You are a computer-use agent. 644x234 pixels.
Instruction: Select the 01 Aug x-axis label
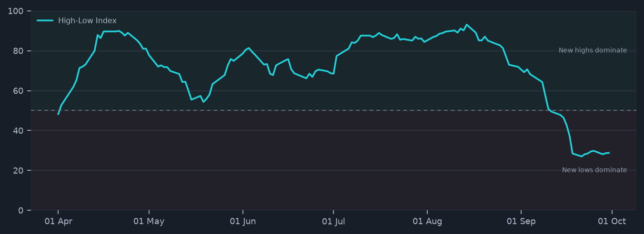click(x=427, y=222)
